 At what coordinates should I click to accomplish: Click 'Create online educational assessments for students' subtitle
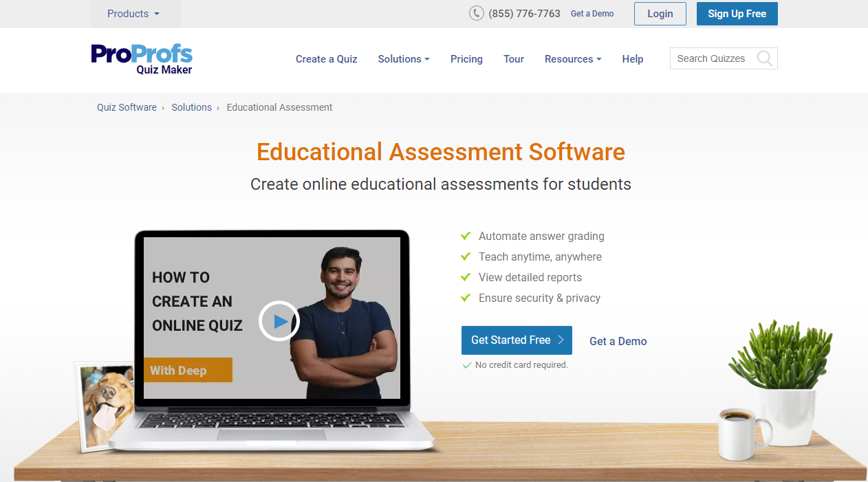(441, 184)
